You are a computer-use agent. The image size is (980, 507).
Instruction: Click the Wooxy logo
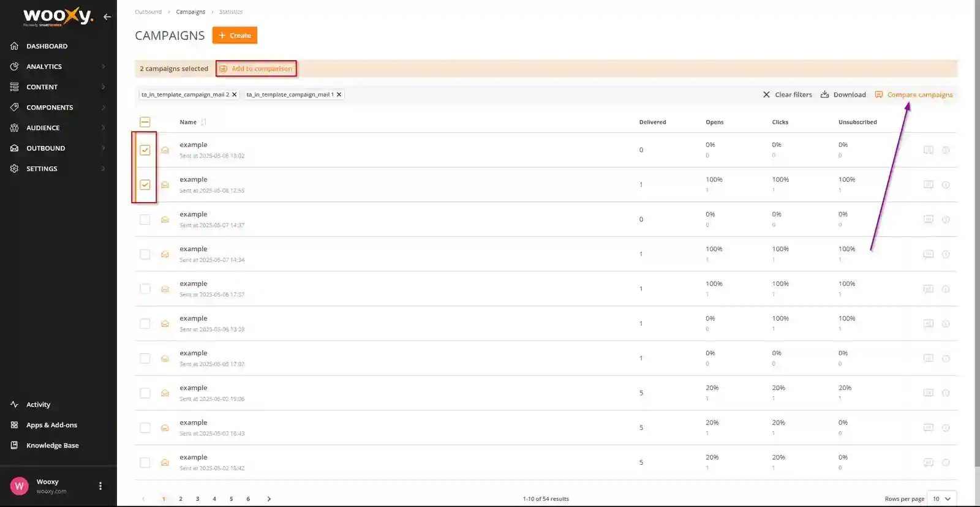pyautogui.click(x=58, y=17)
